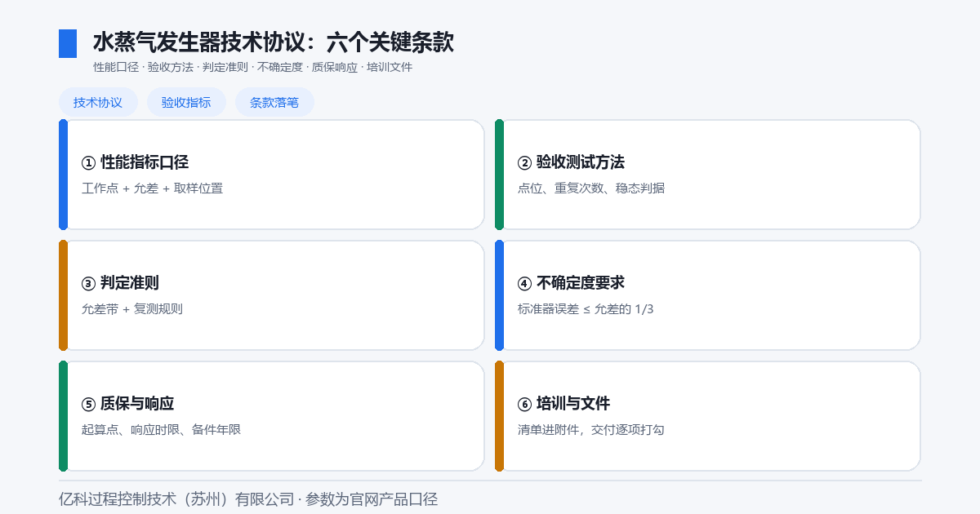Click the 条款落笔 tag pill

(x=274, y=102)
